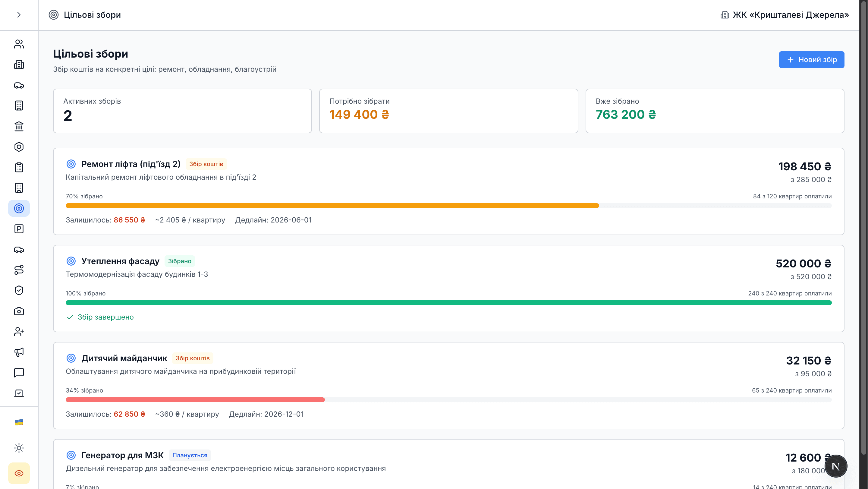Viewport: 868px width, 489px height.
Task: Open the bank (landmark) sidebar icon
Action: [19, 126]
